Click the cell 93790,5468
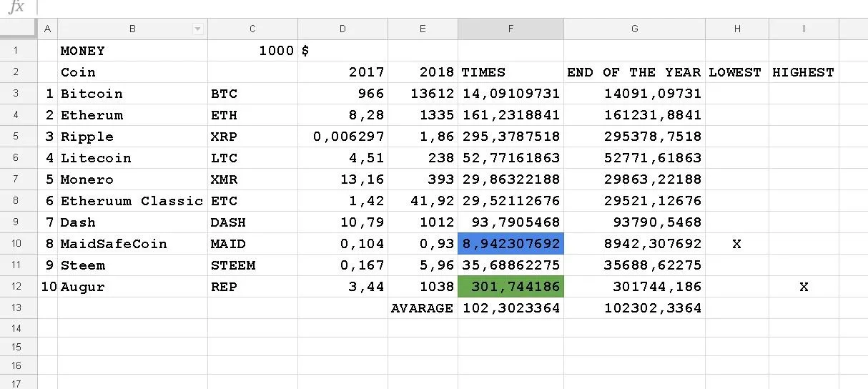This screenshot has width=868, height=389. [634, 222]
